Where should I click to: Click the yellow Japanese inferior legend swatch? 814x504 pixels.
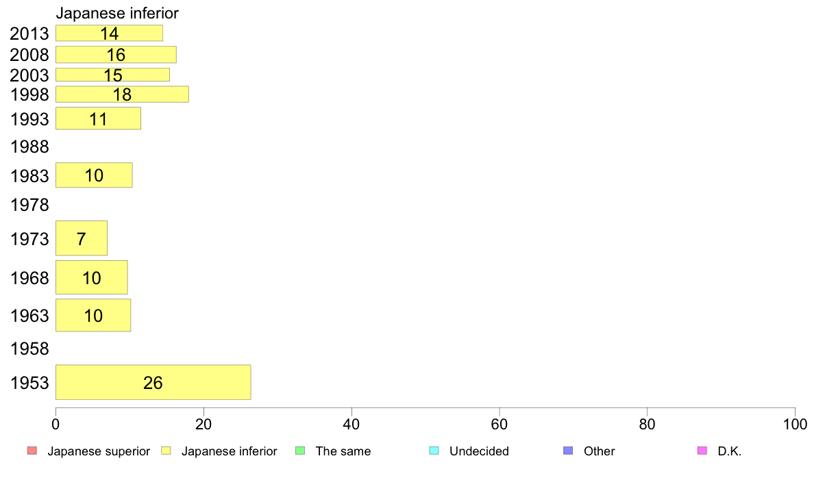pyautogui.click(x=166, y=451)
